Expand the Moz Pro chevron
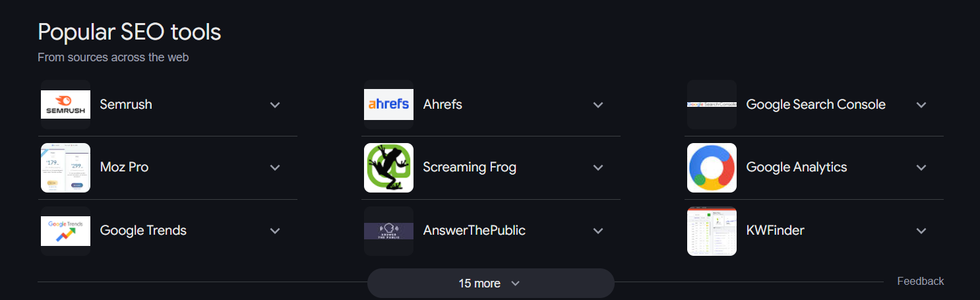Viewport: 980px width, 300px height. pos(275,167)
